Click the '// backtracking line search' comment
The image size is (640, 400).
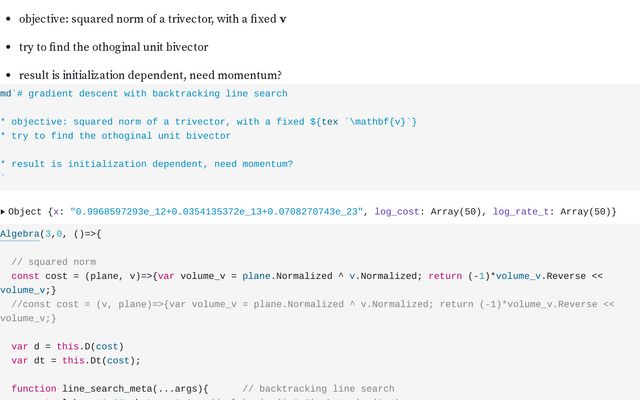click(318, 389)
